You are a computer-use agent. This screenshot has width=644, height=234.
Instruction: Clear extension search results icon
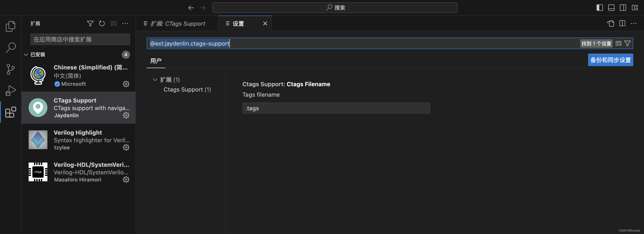click(x=114, y=23)
